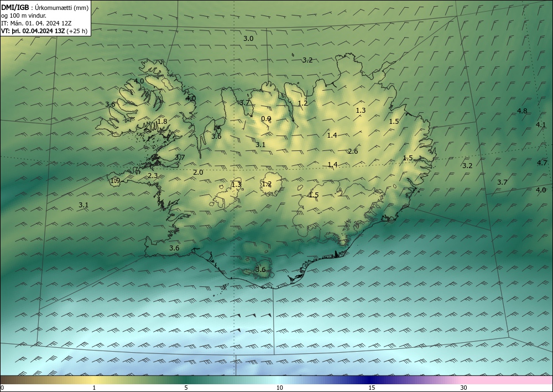This screenshot has height=392, width=553.
Task: Select the 'IT: Mán. 01. 04. 2024 12Z' line
Action: 36,23
